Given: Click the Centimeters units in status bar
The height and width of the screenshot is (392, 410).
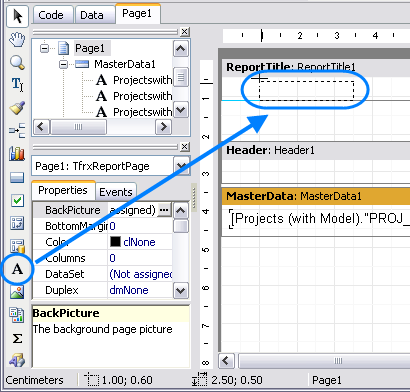Looking at the screenshot, I should tap(34, 380).
